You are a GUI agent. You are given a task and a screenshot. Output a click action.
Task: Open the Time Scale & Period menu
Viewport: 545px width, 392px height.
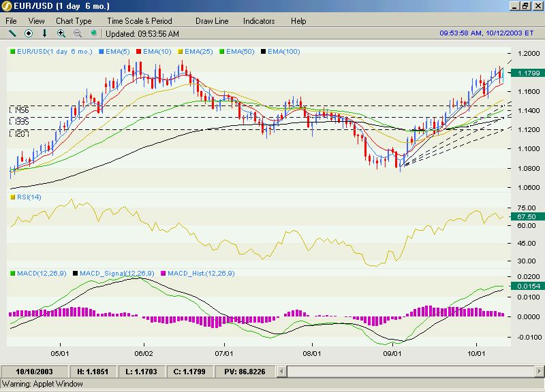click(x=140, y=21)
